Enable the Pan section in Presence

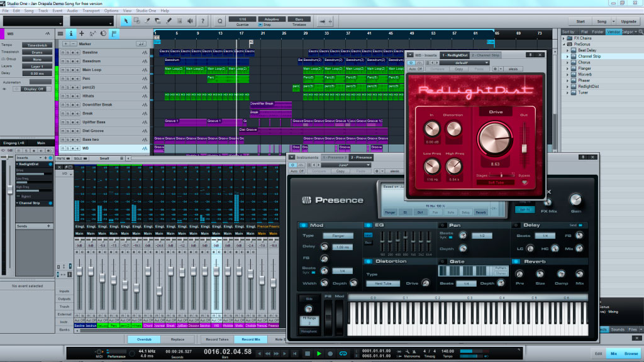pyautogui.click(x=442, y=226)
